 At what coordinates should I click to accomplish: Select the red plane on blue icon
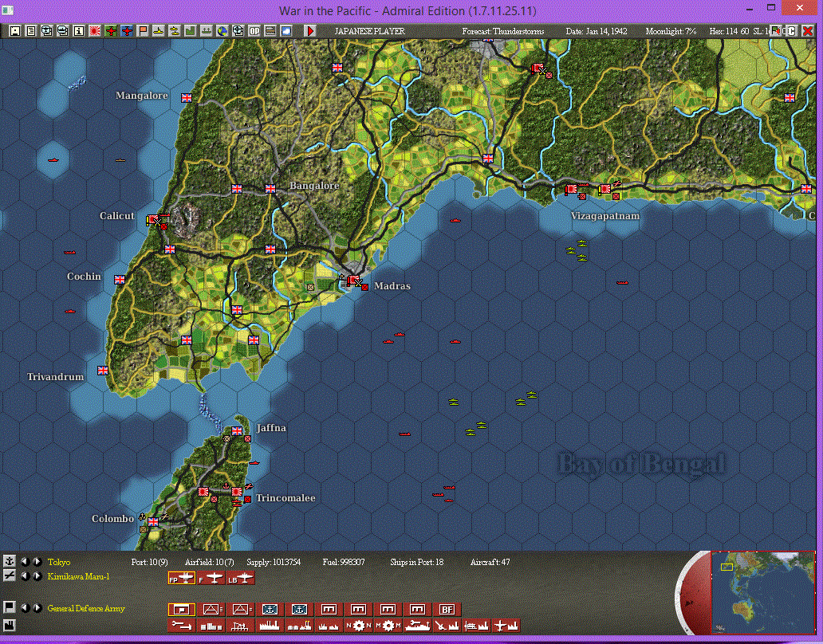pyautogui.click(x=127, y=31)
